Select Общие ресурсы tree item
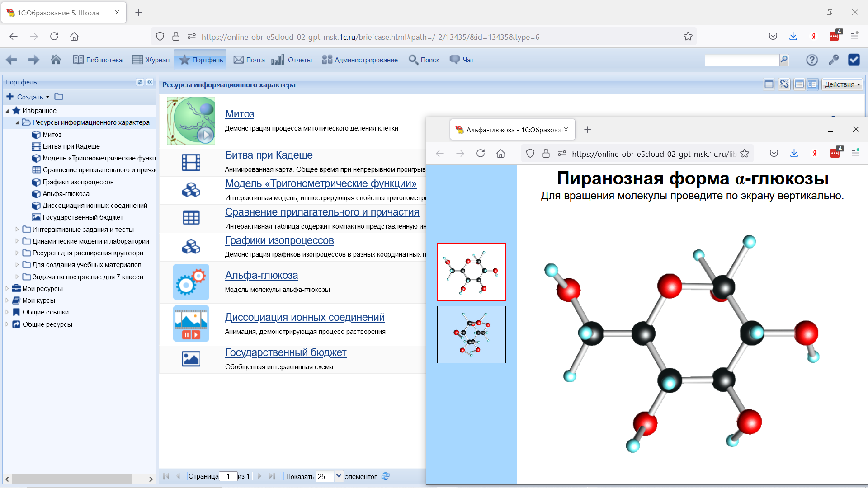Image resolution: width=868 pixels, height=488 pixels. point(47,324)
